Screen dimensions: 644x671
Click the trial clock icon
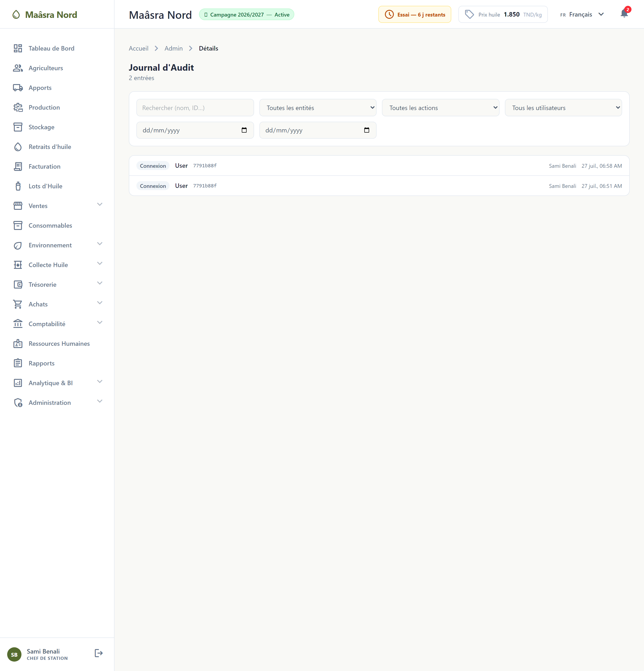click(389, 14)
